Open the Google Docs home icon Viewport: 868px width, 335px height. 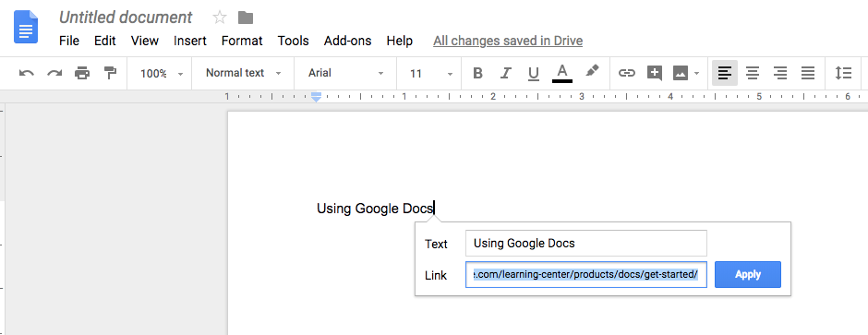click(26, 27)
